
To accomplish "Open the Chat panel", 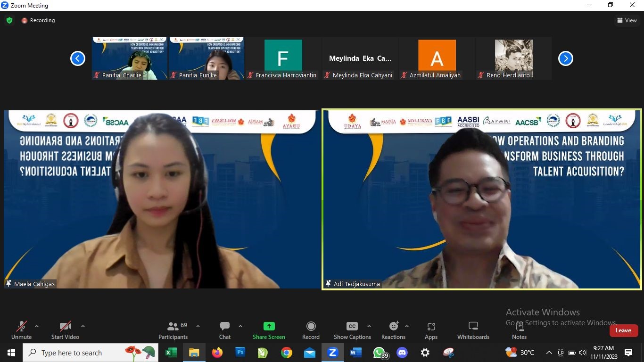I will click(x=225, y=330).
